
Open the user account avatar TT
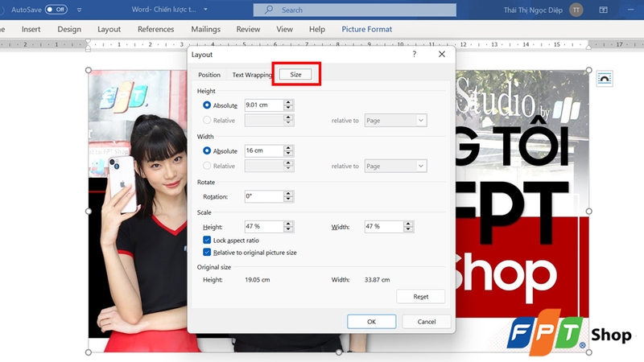click(576, 10)
